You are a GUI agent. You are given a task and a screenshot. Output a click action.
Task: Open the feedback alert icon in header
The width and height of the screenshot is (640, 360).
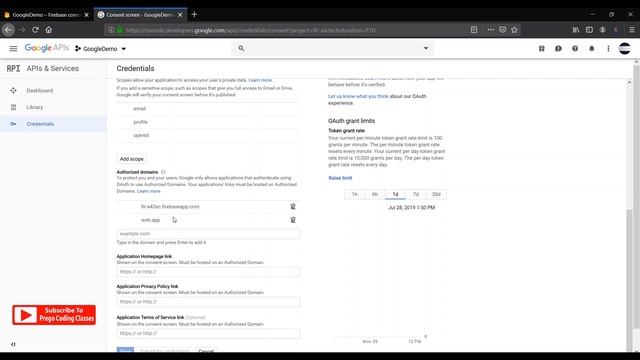point(558,49)
